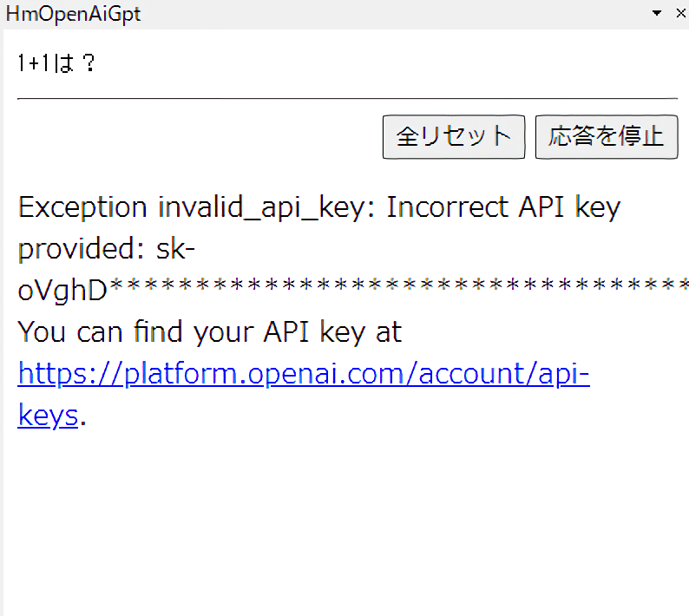This screenshot has width=689, height=616.
Task: Click the separator line under the question
Action: click(347, 99)
